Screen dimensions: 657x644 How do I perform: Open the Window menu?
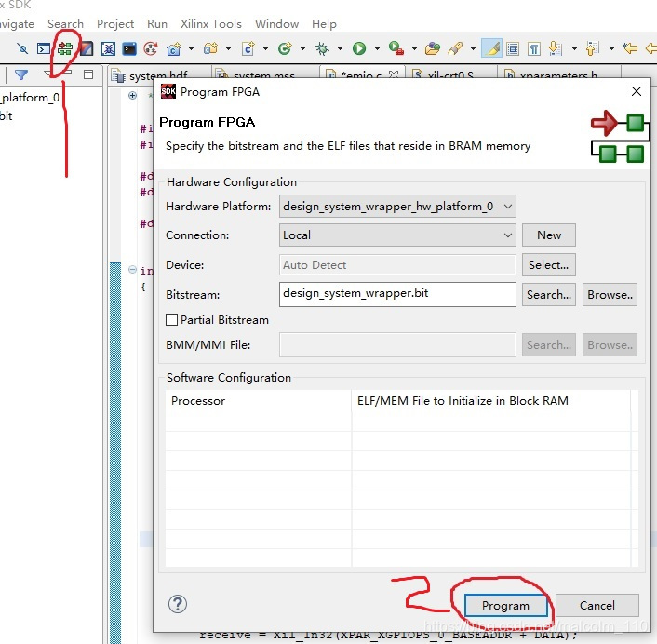pyautogui.click(x=276, y=24)
